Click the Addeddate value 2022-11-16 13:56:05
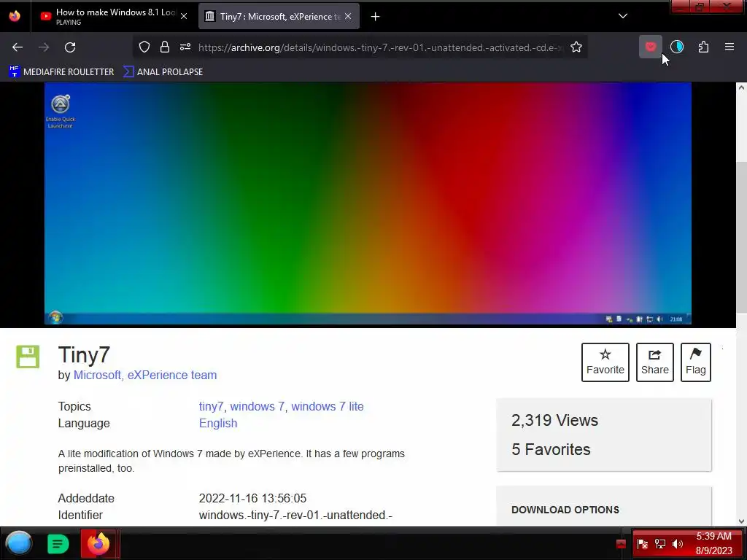Viewport: 747px width, 560px height. point(252,499)
